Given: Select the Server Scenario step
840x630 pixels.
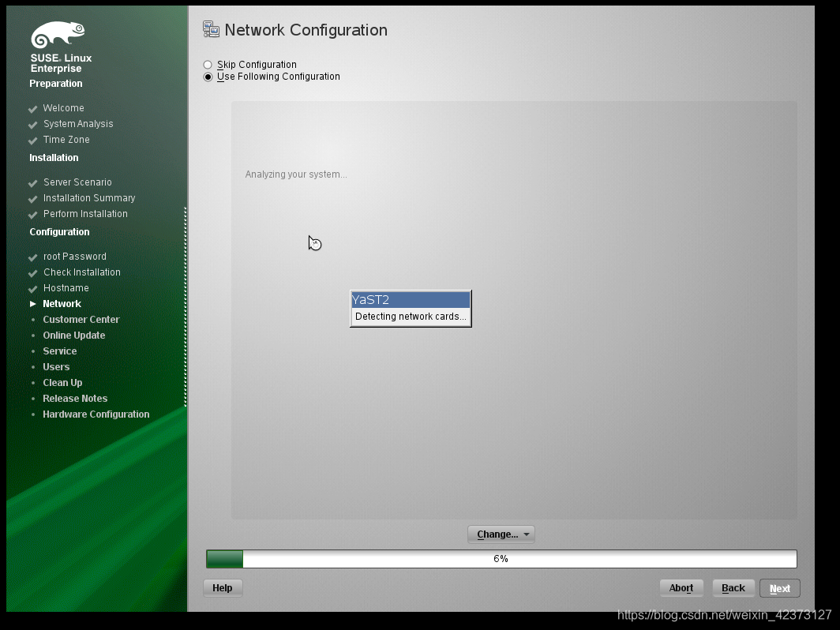Looking at the screenshot, I should point(77,182).
